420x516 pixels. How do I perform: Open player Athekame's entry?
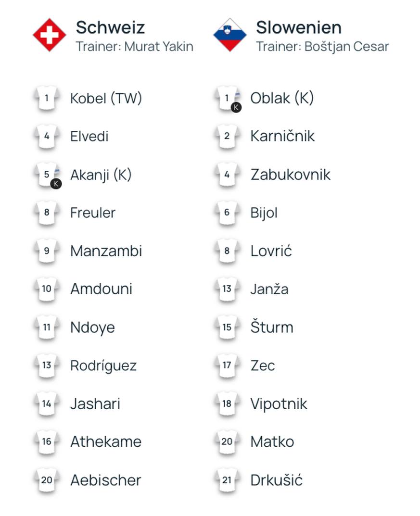[106, 441]
